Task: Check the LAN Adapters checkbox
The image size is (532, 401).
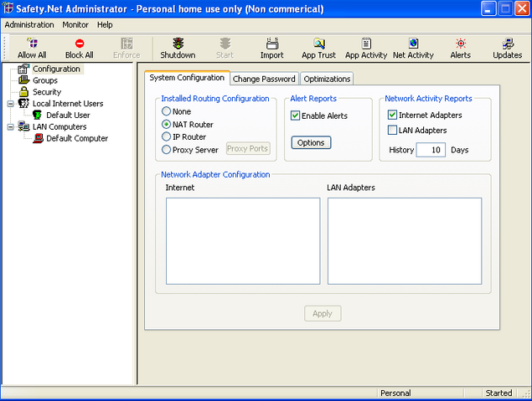Action: (392, 130)
